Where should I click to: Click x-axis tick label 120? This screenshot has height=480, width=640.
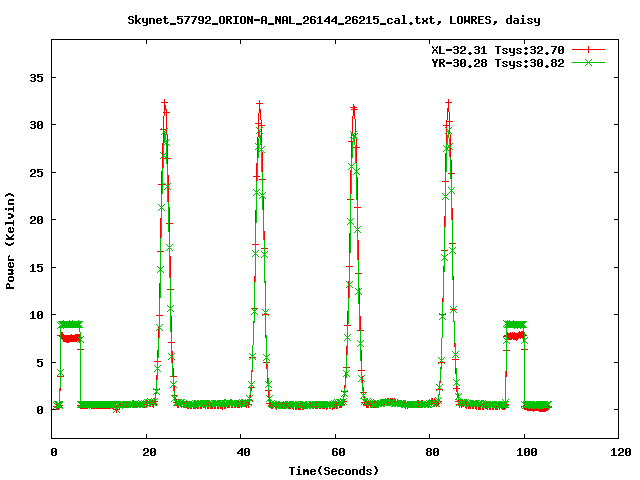[621, 452]
